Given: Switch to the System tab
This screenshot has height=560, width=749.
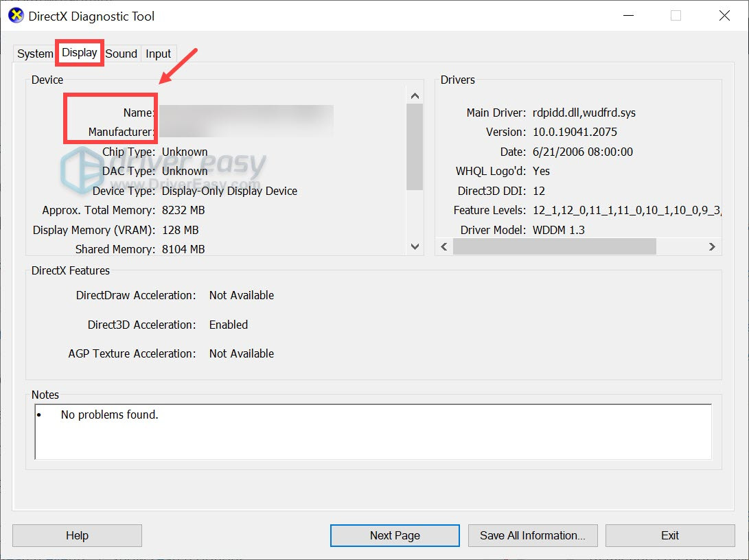Looking at the screenshot, I should [34, 54].
